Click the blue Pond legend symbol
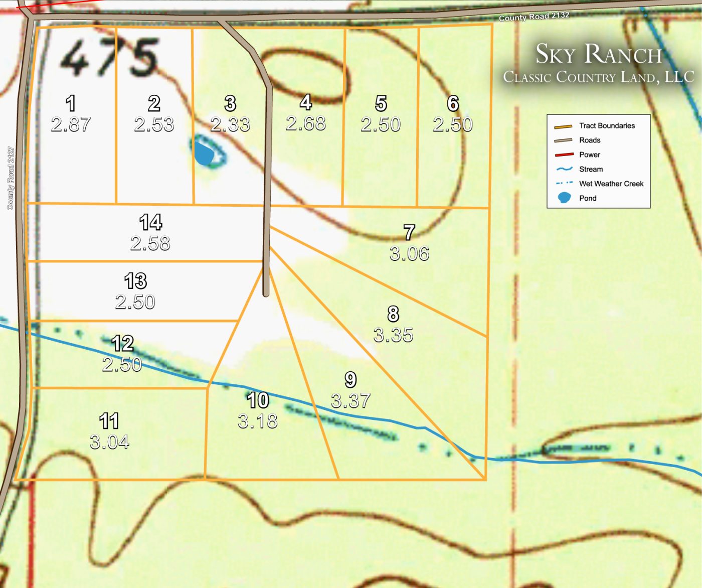The height and width of the screenshot is (588, 702). coord(565,198)
